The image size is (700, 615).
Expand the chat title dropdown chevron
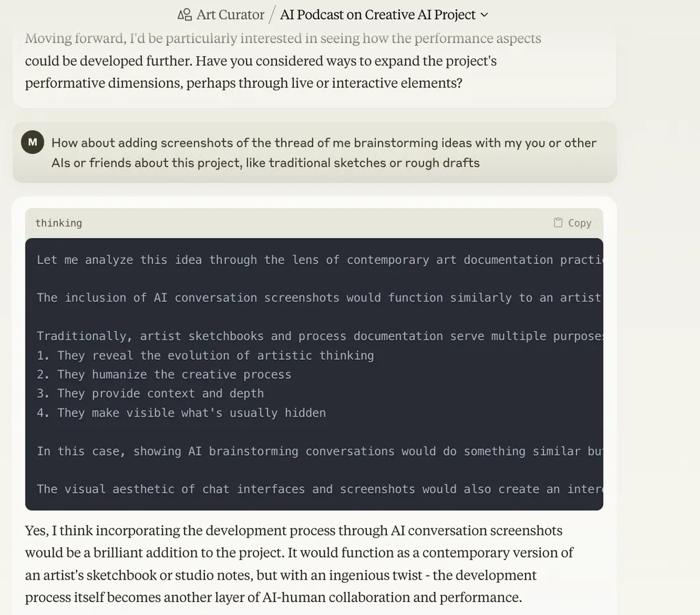point(484,15)
